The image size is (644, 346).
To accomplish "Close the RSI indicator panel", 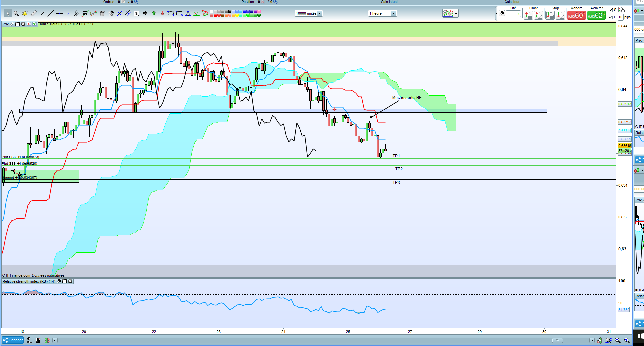I will pyautogui.click(x=70, y=281).
